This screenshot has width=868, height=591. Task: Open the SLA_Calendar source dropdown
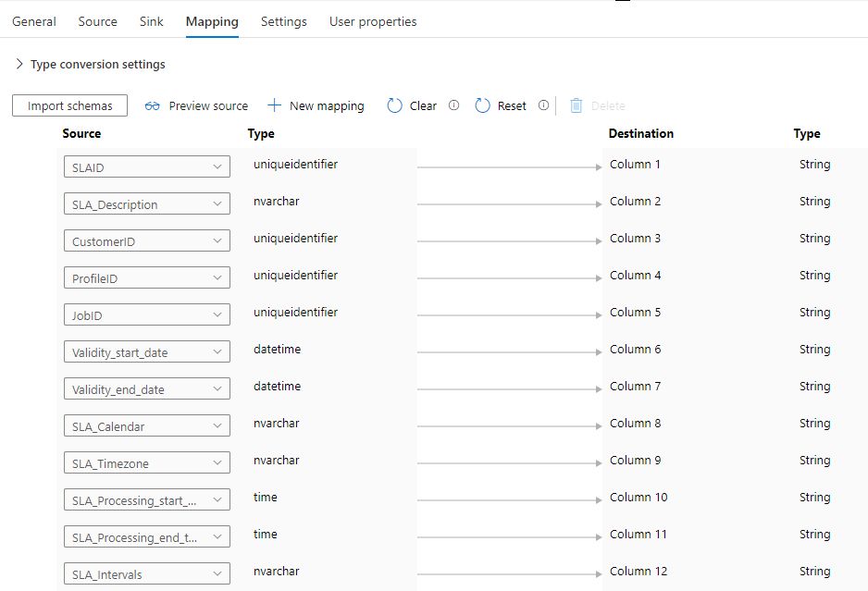click(147, 425)
